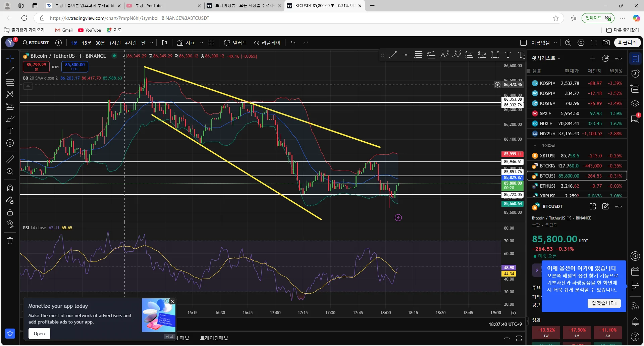Select the brush drawing tool

coord(10,119)
